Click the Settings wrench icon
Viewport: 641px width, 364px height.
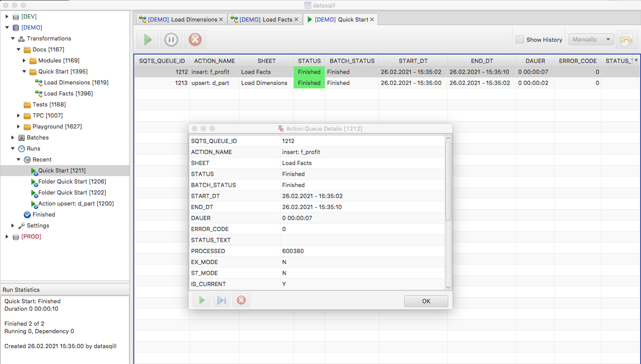[22, 225]
